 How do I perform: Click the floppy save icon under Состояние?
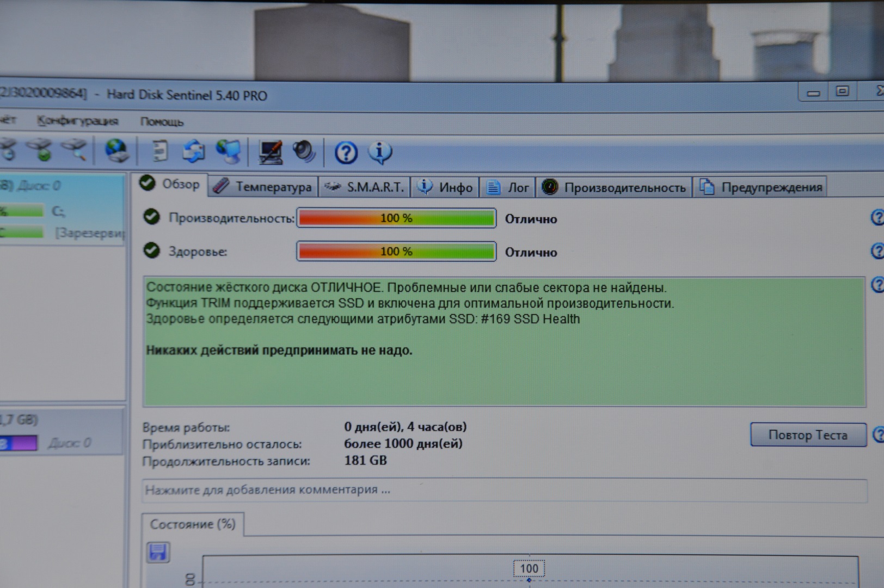tap(158, 552)
